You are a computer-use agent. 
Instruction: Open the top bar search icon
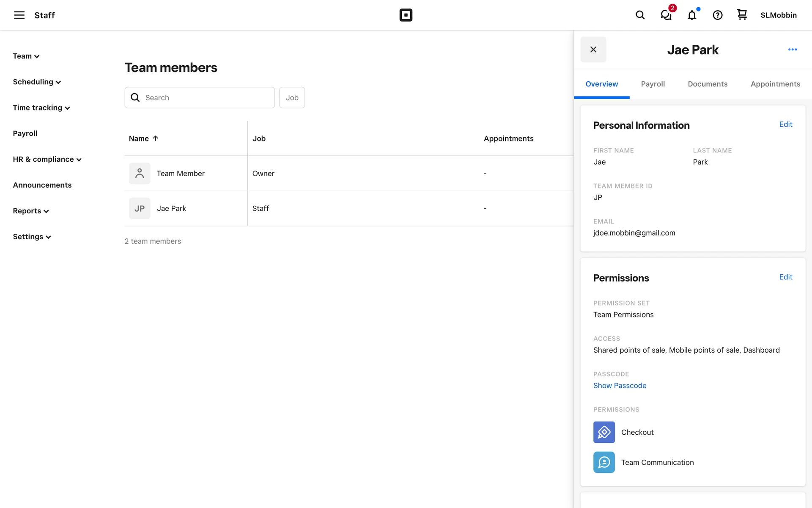[x=640, y=15]
